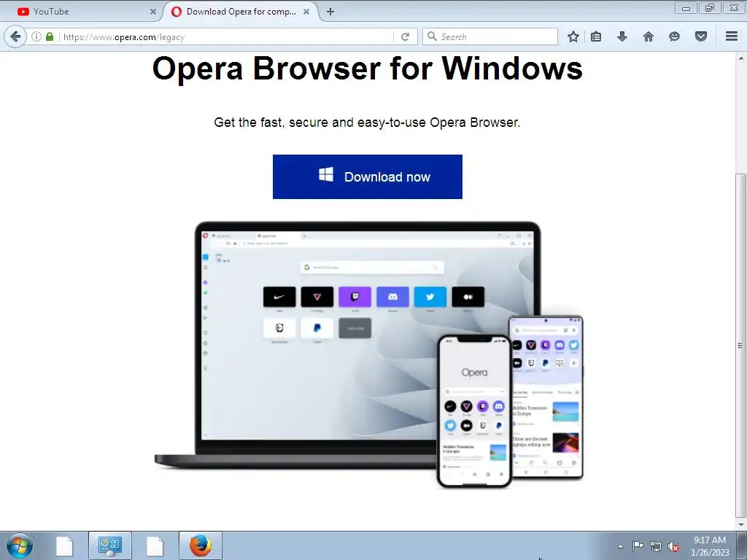
Task: Open the Windows Start menu orb
Action: click(x=20, y=545)
